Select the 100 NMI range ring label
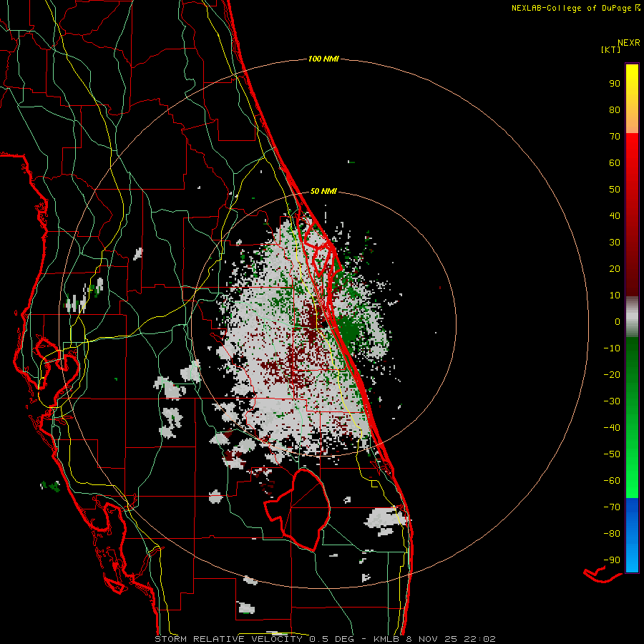This screenshot has width=644, height=644. coord(323,59)
